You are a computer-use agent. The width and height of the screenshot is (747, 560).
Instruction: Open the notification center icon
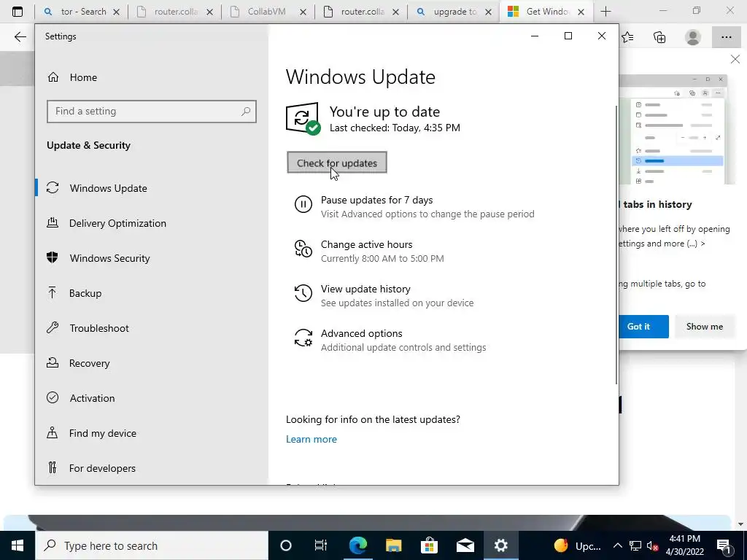pyautogui.click(x=724, y=545)
